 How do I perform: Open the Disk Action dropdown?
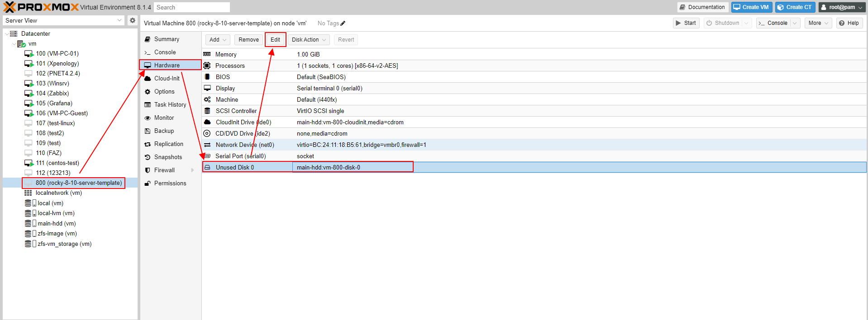pos(309,40)
